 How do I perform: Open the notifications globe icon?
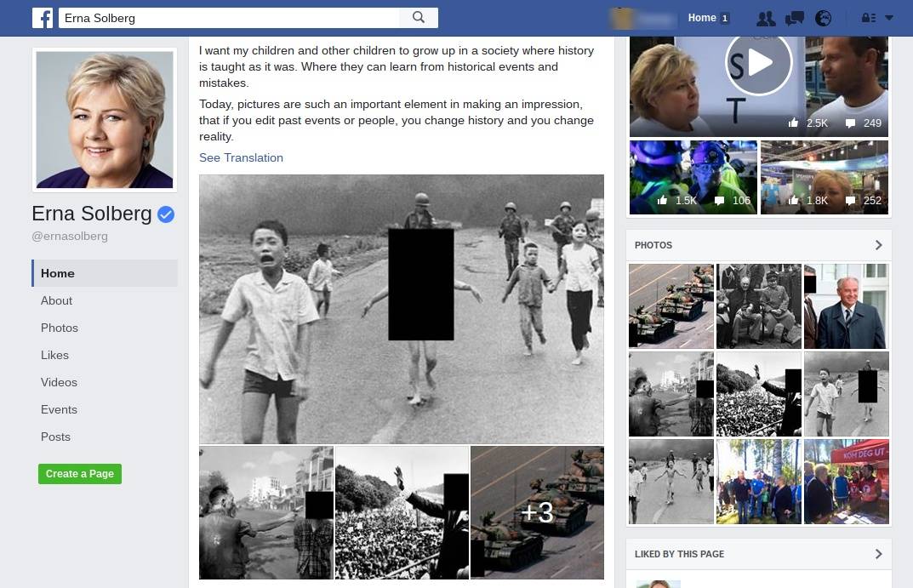pos(823,18)
